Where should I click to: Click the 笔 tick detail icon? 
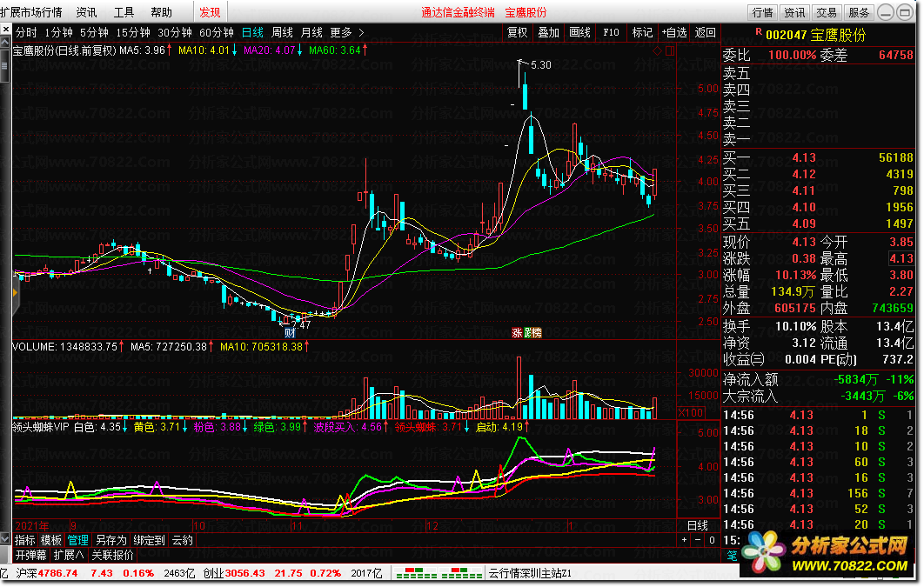coord(732,555)
